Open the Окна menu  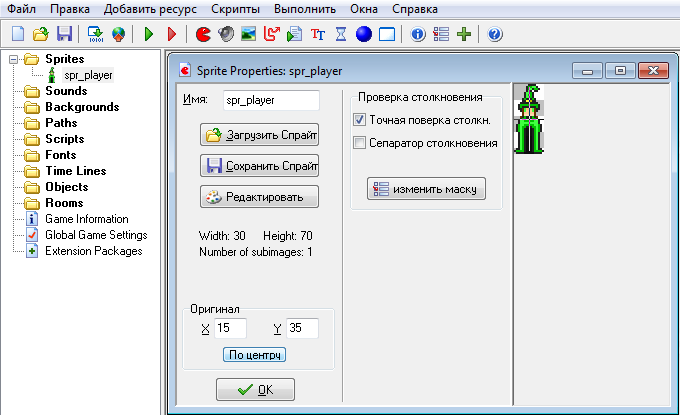(363, 9)
